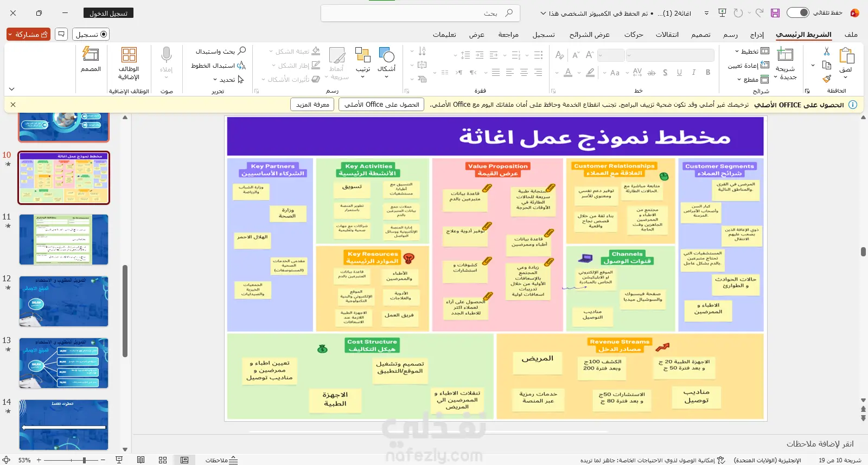Open Clipboard group dialog launcher
Viewport: 868px width, 465px height.
pos(807,91)
